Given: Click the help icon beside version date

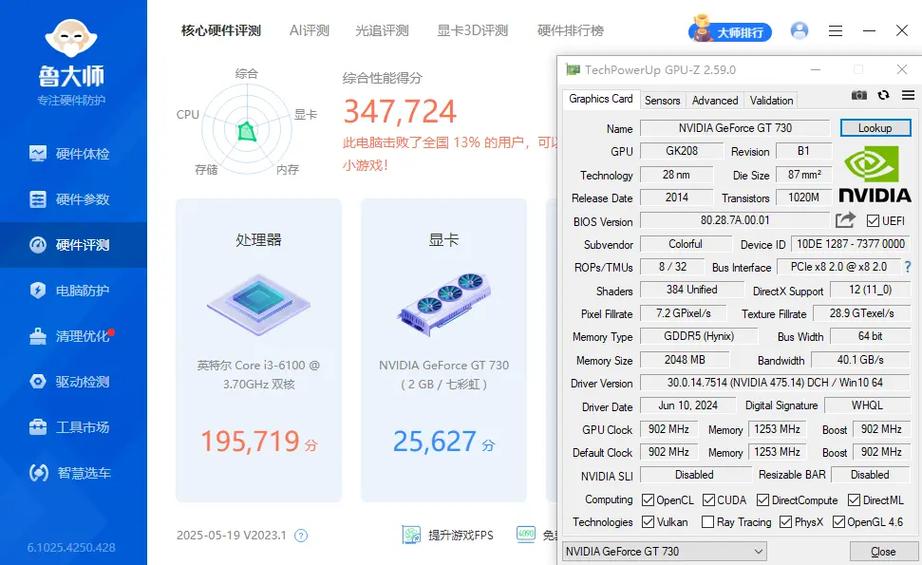Looking at the screenshot, I should [301, 536].
